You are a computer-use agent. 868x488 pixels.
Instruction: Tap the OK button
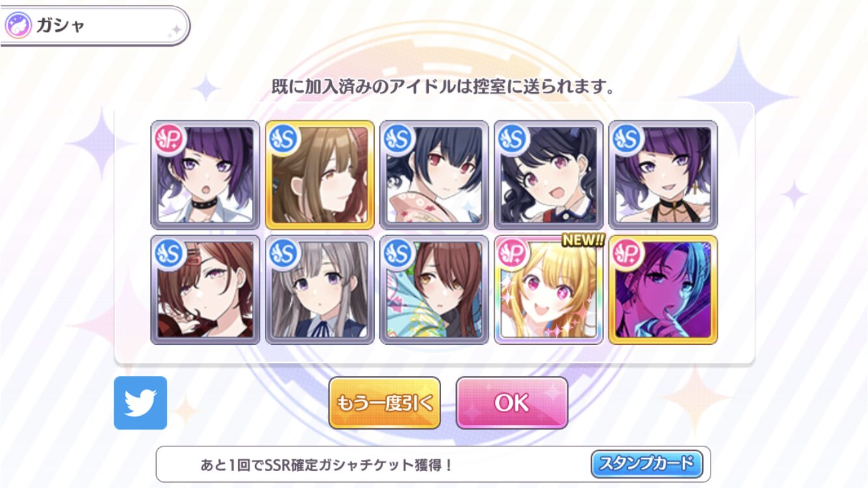coord(512,403)
